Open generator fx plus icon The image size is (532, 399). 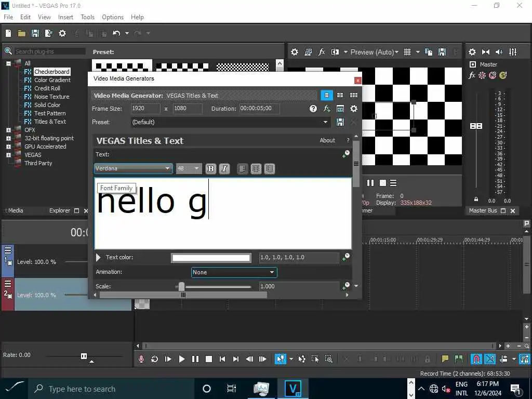[x=326, y=109]
